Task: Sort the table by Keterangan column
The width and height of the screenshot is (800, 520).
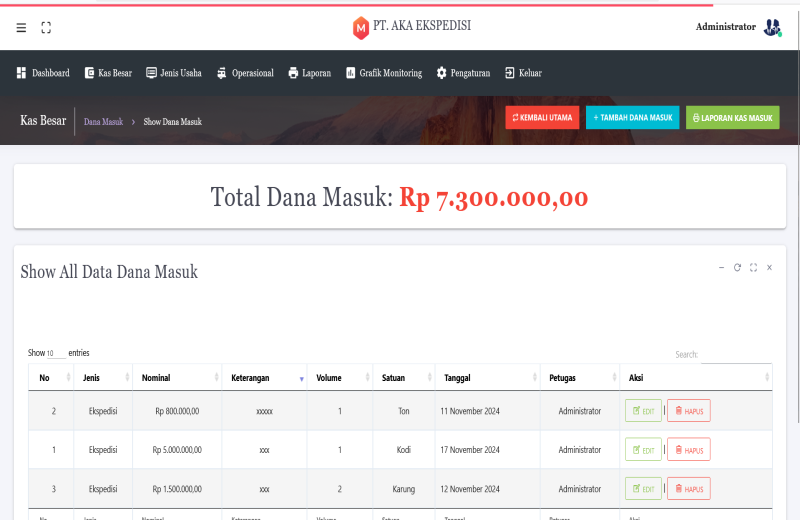Action: click(264, 378)
